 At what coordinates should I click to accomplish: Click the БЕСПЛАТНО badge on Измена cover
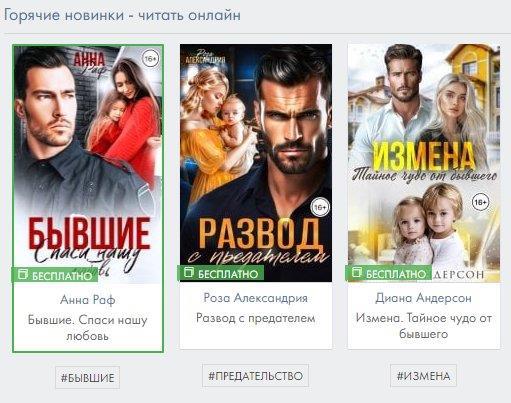click(389, 273)
